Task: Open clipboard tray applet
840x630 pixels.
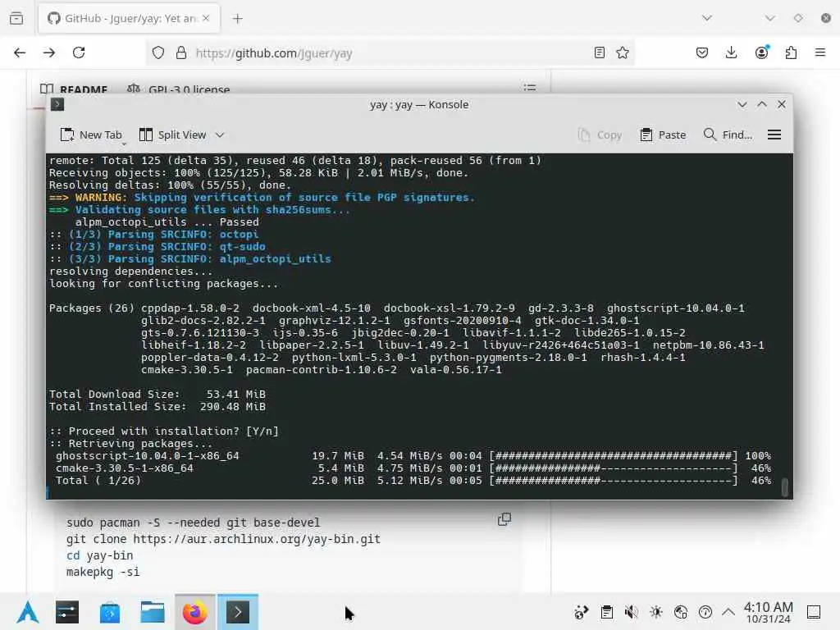Action: click(x=606, y=612)
